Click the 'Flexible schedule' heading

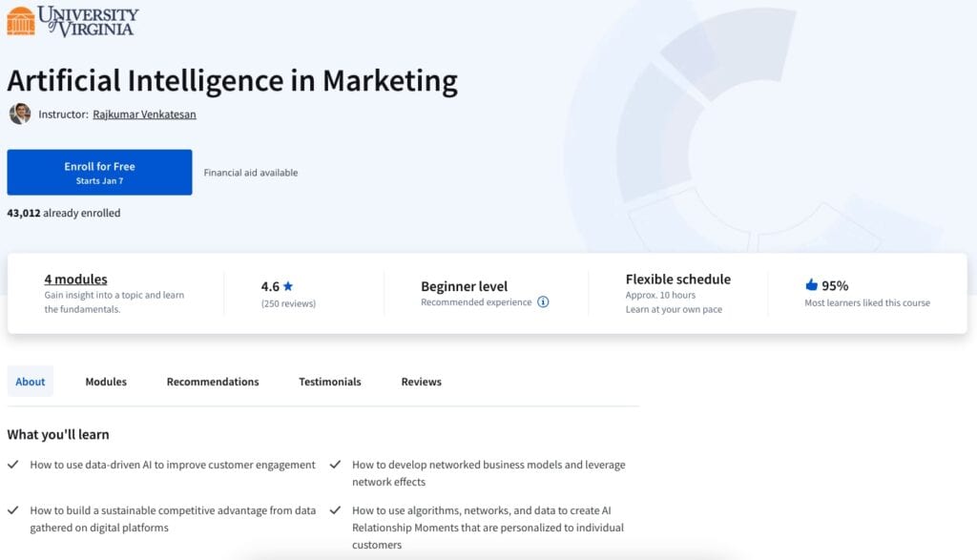click(x=678, y=280)
